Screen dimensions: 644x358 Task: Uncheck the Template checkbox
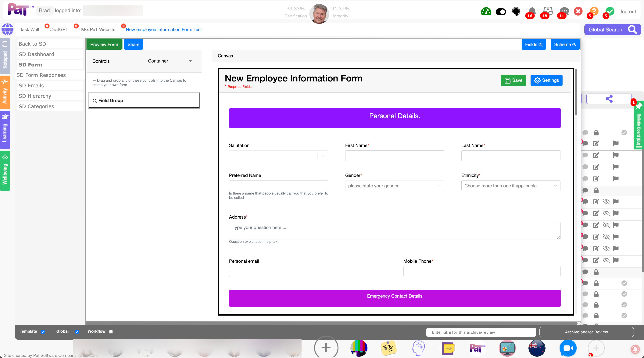[x=43, y=332]
